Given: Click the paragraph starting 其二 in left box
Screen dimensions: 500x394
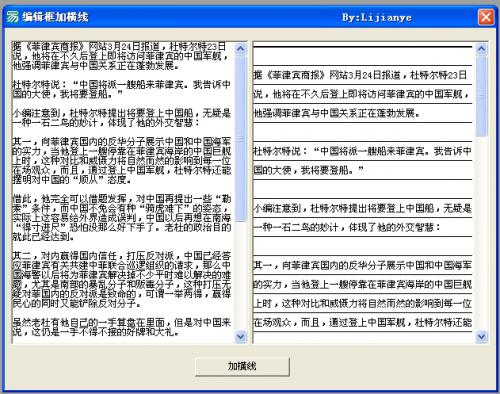Looking at the screenshot, I should [121, 280].
